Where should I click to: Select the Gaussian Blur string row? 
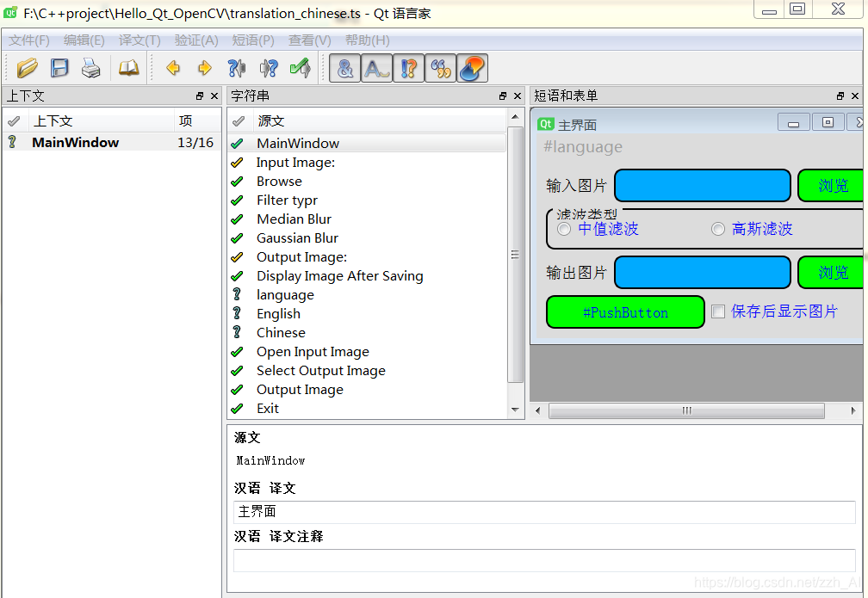click(x=367, y=237)
